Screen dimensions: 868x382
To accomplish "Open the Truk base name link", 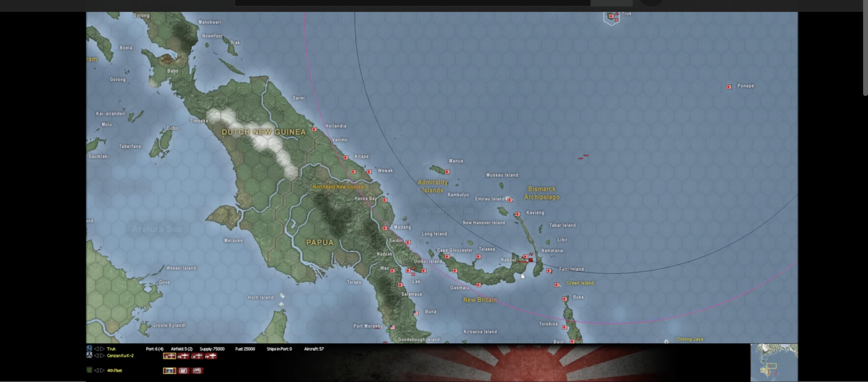I will tap(111, 349).
